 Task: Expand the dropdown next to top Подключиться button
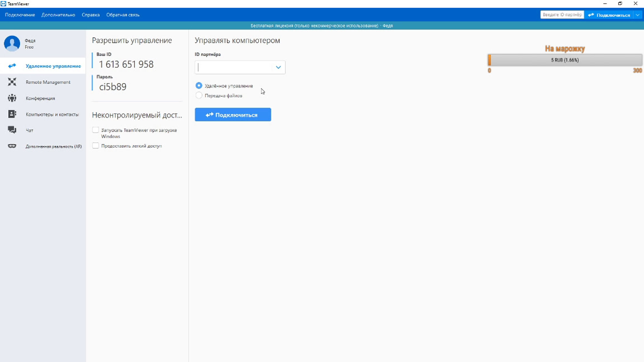638,15
